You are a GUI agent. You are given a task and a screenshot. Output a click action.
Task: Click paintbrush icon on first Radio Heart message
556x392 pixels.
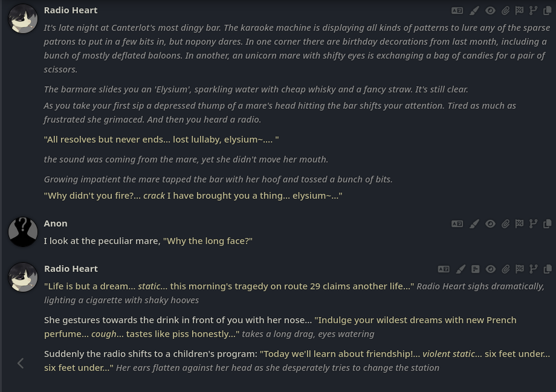tap(474, 10)
